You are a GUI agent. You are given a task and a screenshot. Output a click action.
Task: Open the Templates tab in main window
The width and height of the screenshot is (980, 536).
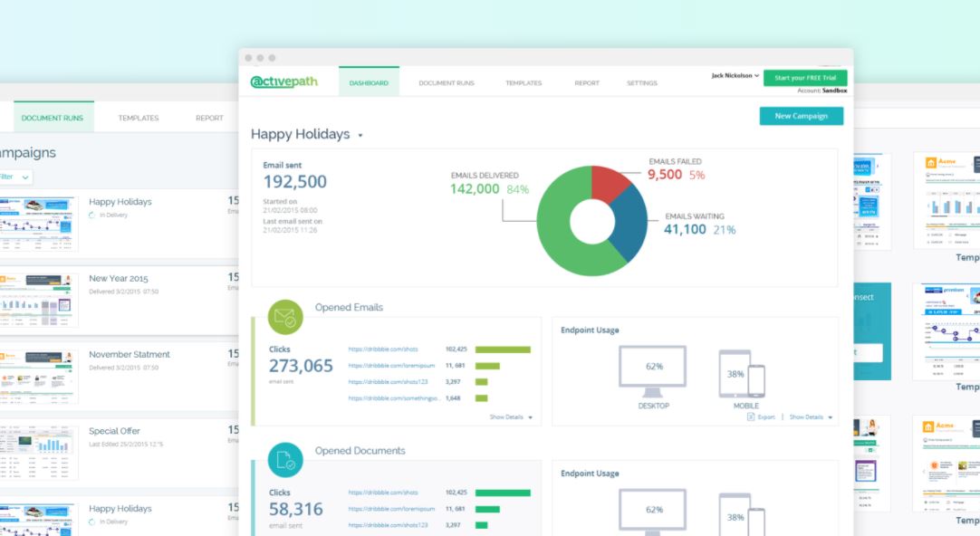tap(524, 83)
